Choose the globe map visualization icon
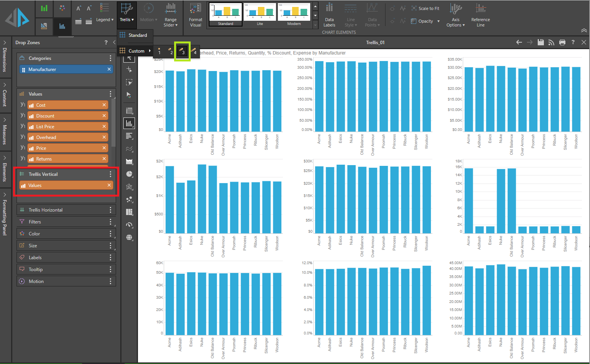The width and height of the screenshot is (590, 364). [x=130, y=237]
